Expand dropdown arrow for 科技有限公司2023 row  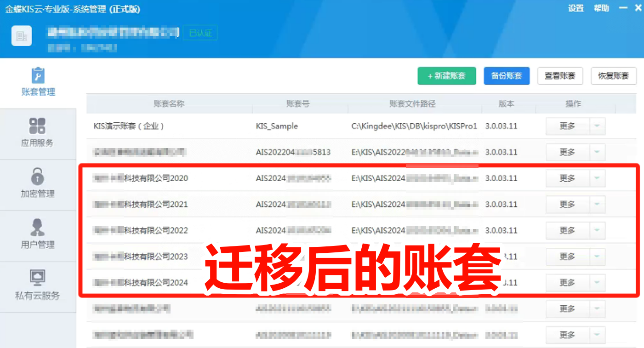[597, 257]
